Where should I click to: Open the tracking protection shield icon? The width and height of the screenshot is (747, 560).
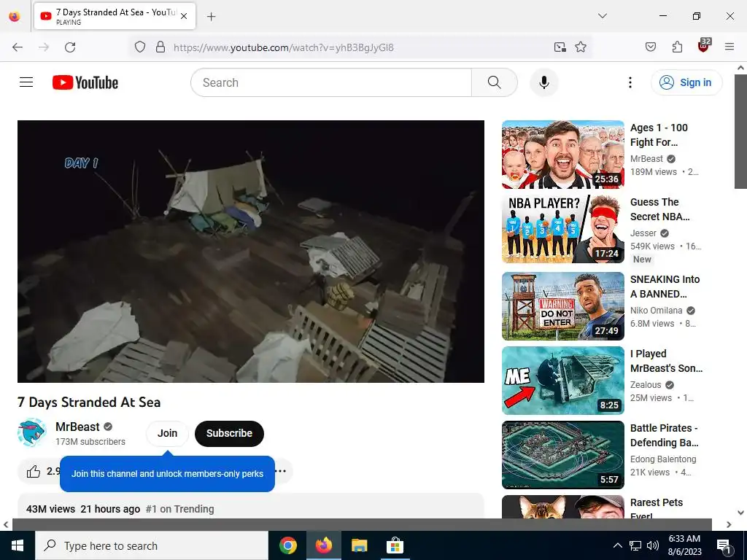tap(139, 47)
